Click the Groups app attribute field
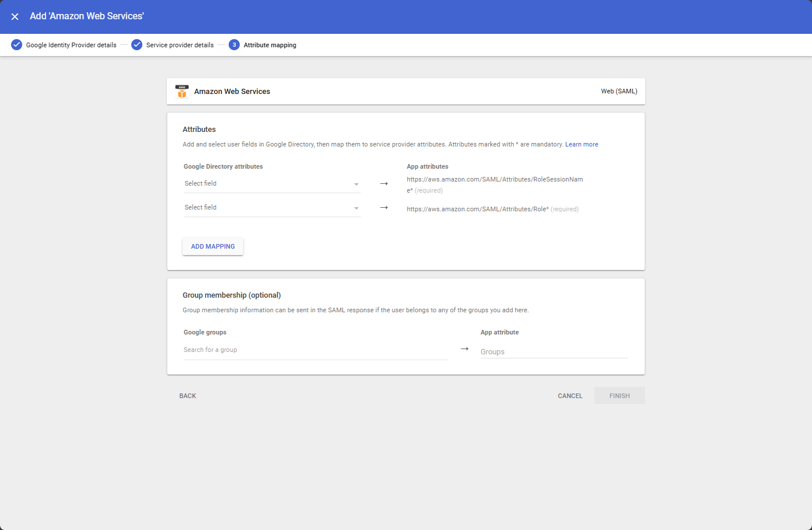This screenshot has width=812, height=530. [554, 351]
